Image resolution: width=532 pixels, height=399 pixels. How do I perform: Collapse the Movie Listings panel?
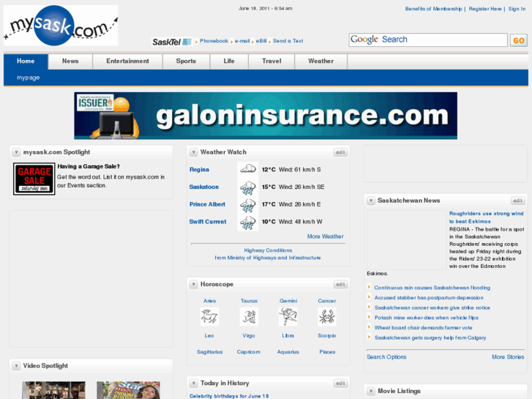pyautogui.click(x=371, y=391)
